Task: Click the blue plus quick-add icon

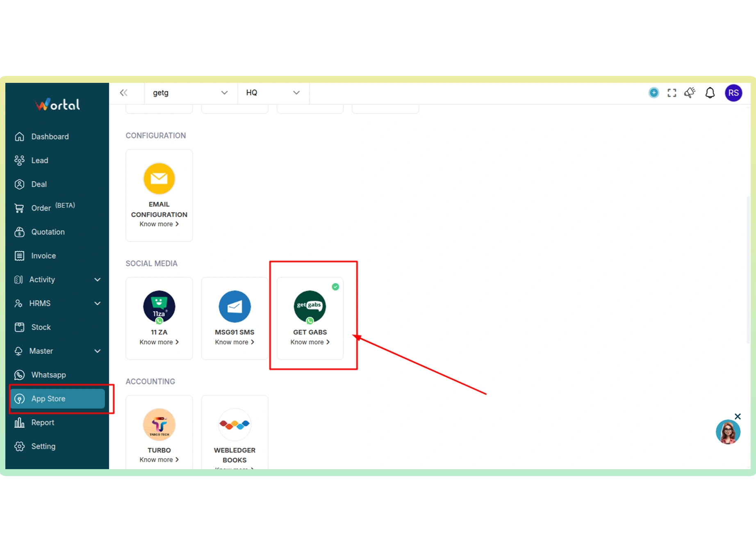Action: [x=654, y=93]
